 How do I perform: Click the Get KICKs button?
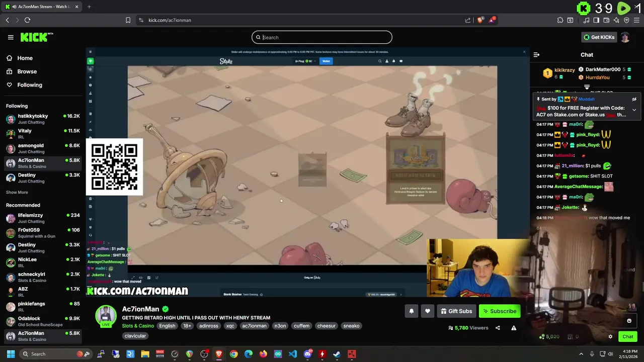[x=599, y=37]
